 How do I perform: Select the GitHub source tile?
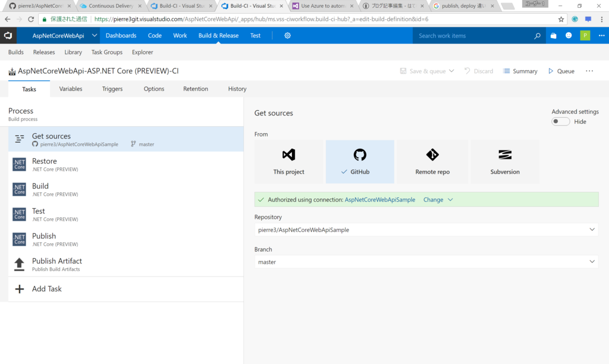pos(360,162)
